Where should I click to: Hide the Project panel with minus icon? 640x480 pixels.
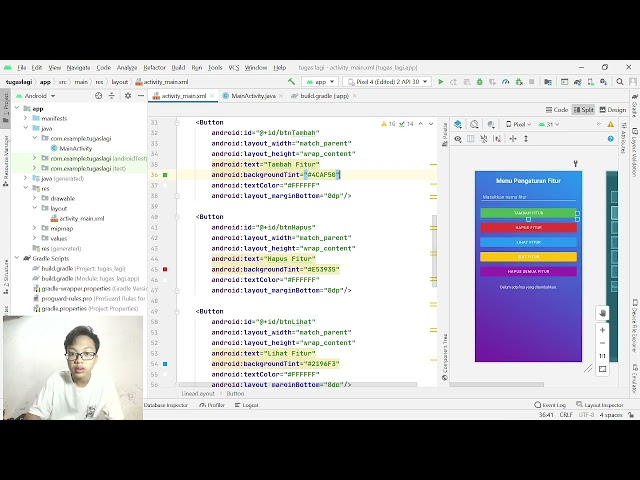141,96
